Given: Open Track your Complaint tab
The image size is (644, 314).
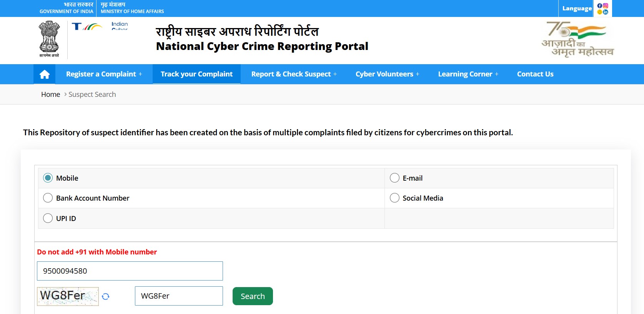Looking at the screenshot, I should click(196, 74).
